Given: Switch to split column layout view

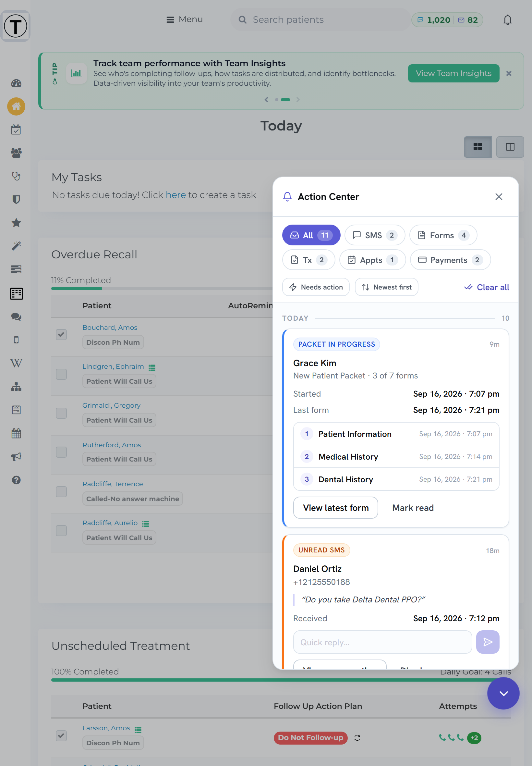Looking at the screenshot, I should click(510, 147).
